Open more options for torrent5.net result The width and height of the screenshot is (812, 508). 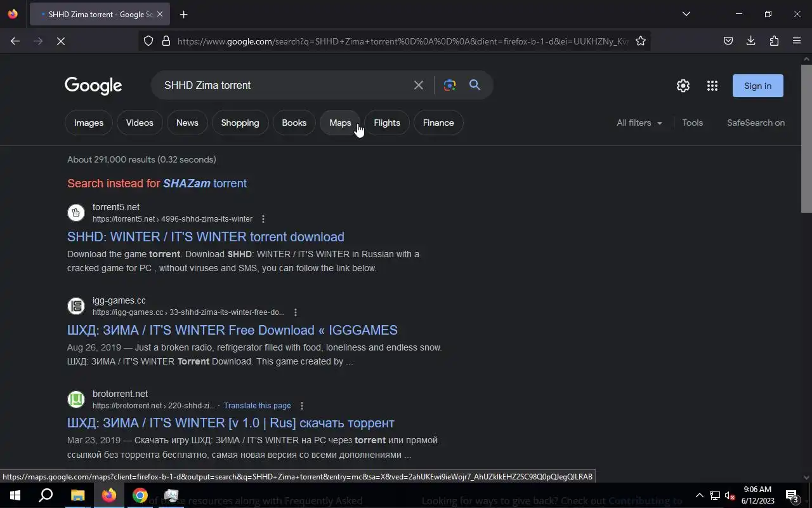click(263, 219)
